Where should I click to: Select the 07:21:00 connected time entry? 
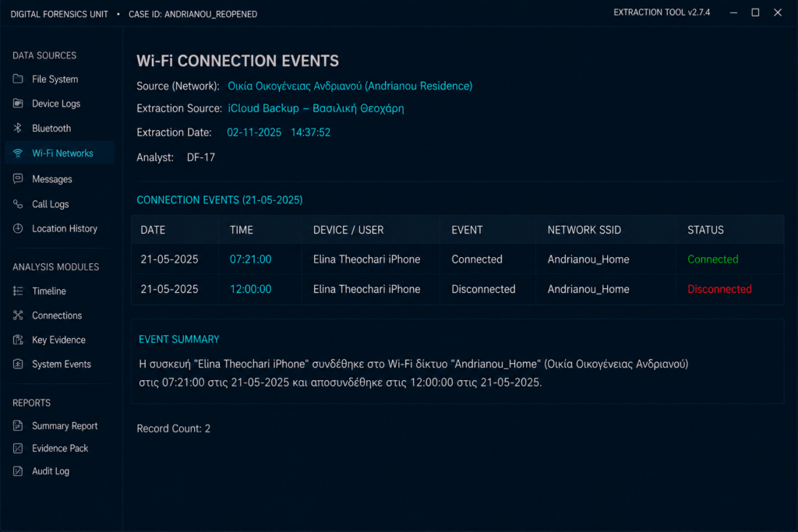pyautogui.click(x=250, y=259)
